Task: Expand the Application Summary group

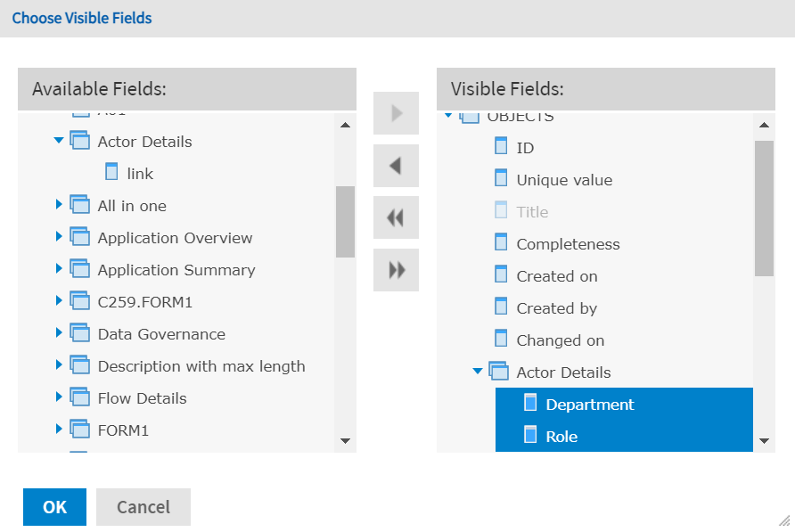Action: [59, 268]
